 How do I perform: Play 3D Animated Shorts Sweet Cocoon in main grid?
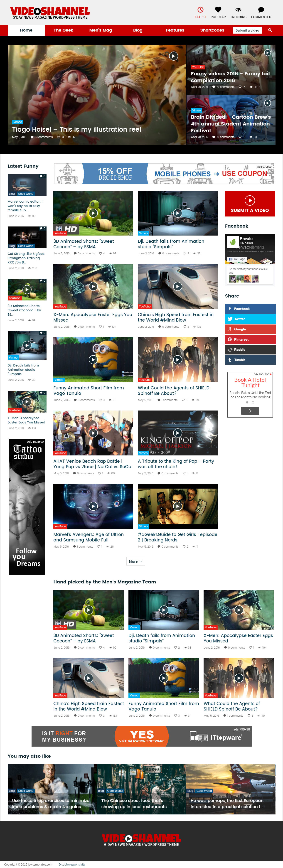point(93,213)
